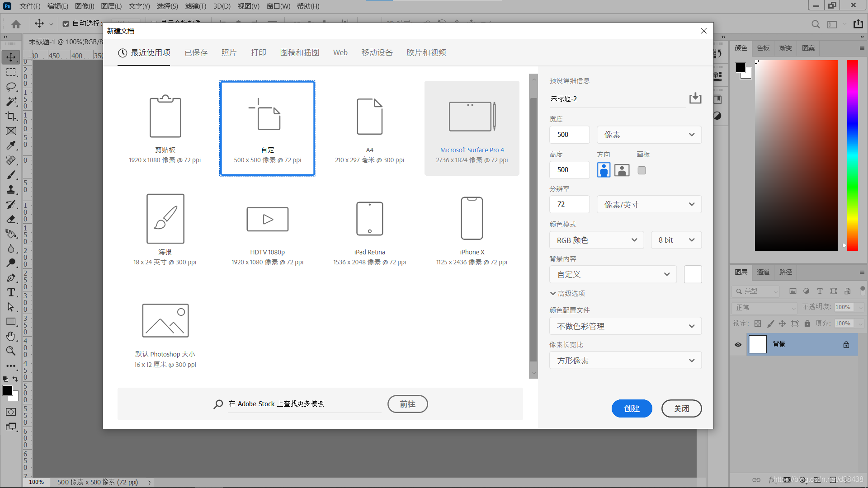Select the Type tool
This screenshot has height=488, width=868.
click(x=11, y=292)
